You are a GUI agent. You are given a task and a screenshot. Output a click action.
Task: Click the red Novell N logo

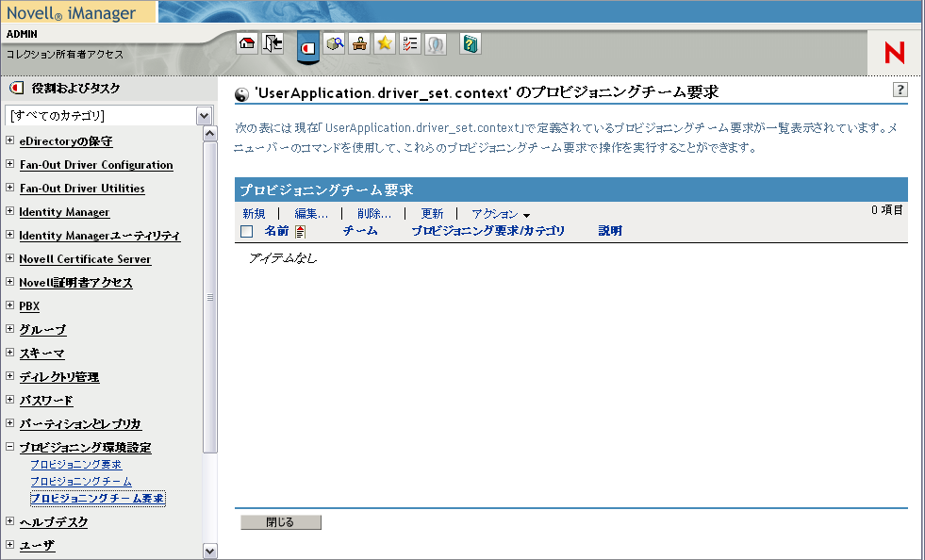tap(894, 53)
